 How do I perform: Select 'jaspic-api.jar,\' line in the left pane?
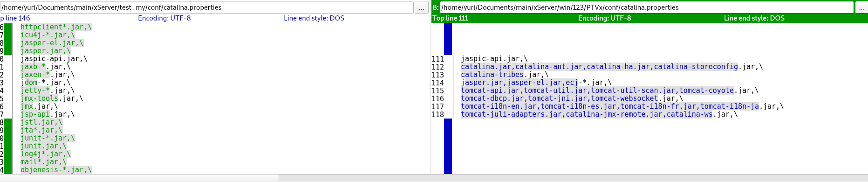pyautogui.click(x=54, y=59)
